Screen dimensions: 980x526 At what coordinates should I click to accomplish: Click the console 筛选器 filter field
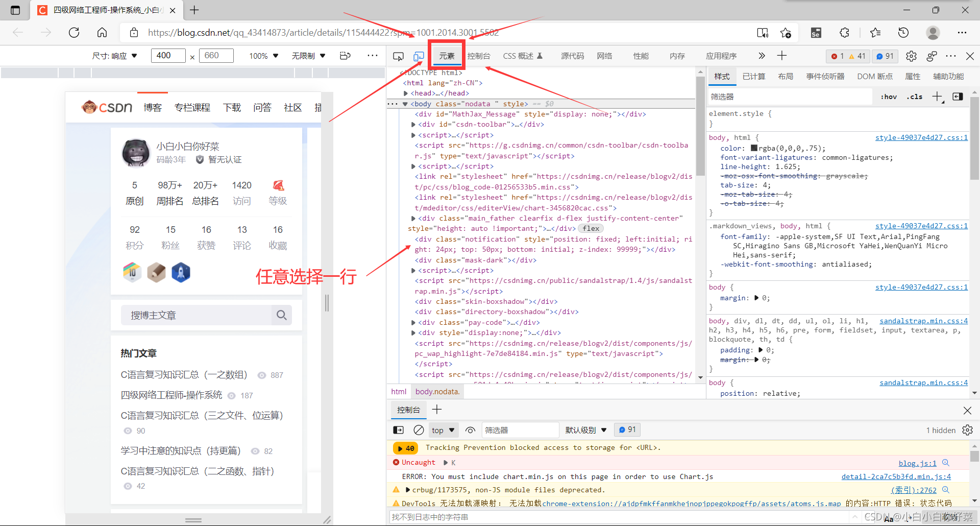(521, 430)
